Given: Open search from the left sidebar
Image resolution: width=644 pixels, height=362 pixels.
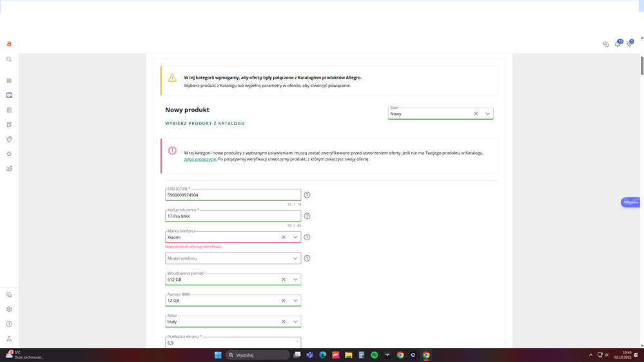Looking at the screenshot, I should [9, 59].
